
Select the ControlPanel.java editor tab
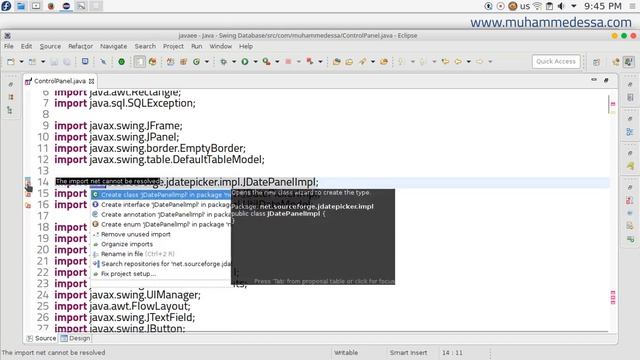coord(60,81)
